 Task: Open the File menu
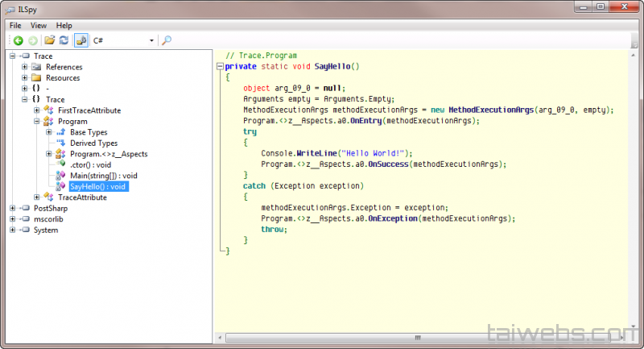(15, 25)
